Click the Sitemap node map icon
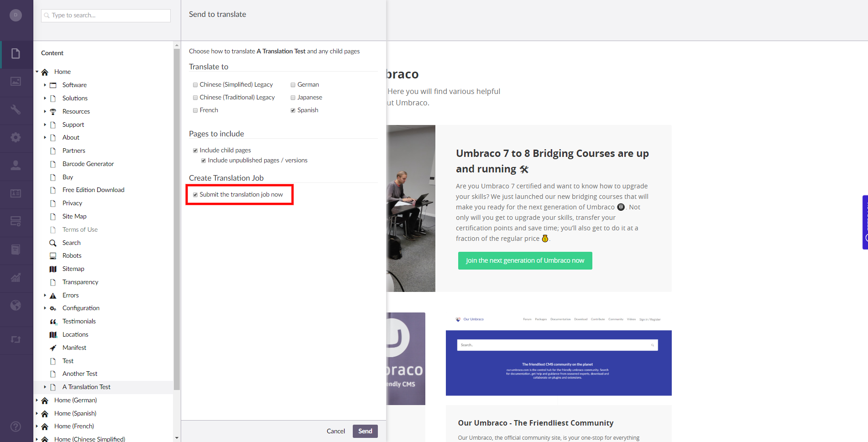 coord(53,269)
